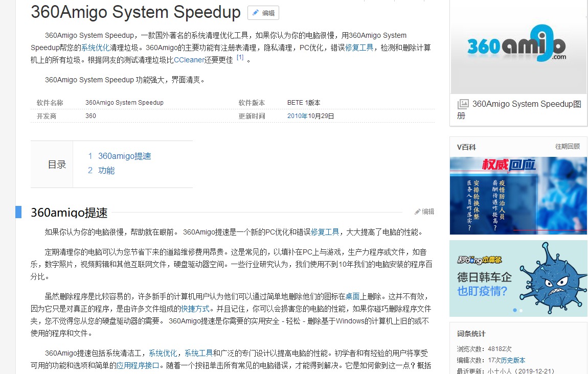Open the 系统优化 link in intro paragraph
Viewport: 588px width, 374px height.
pos(95,48)
